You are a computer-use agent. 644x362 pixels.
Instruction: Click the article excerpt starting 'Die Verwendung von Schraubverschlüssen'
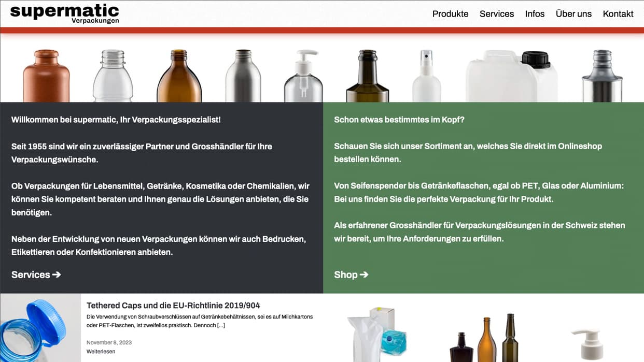coord(200,321)
